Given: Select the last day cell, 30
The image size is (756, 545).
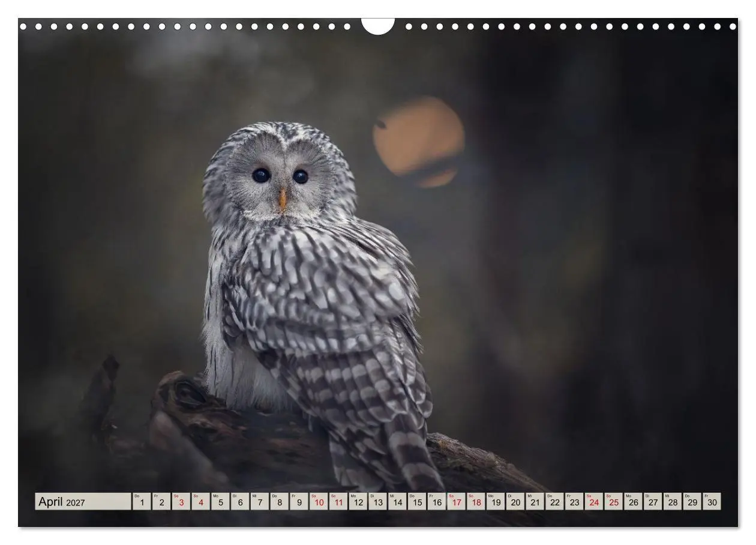Looking at the screenshot, I should 712,502.
